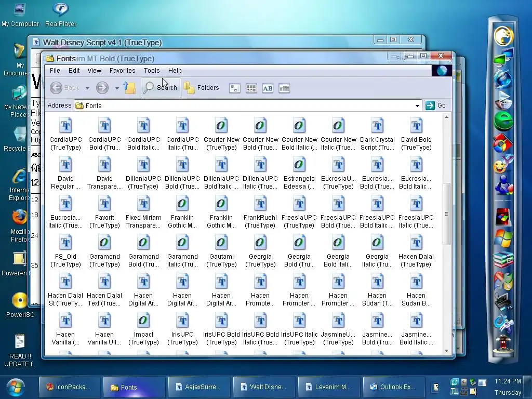Switch to Levenim M taskbar window
The image size is (532, 399).
tap(329, 387)
